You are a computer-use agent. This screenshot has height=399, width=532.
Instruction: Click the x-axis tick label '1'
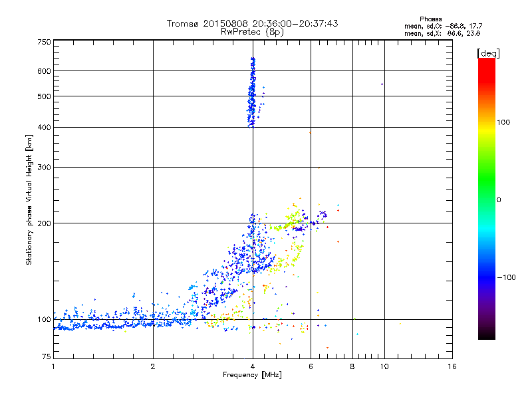(53, 366)
